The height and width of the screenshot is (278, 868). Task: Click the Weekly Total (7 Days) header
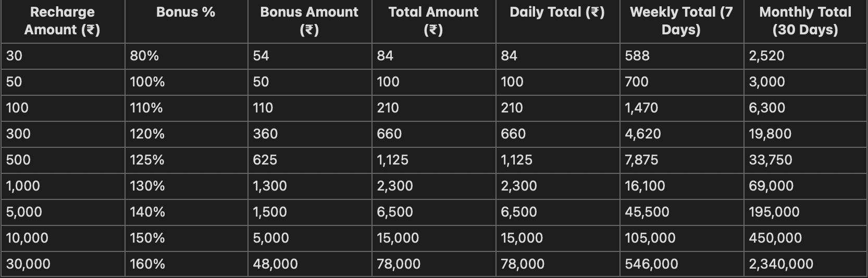coord(681,21)
